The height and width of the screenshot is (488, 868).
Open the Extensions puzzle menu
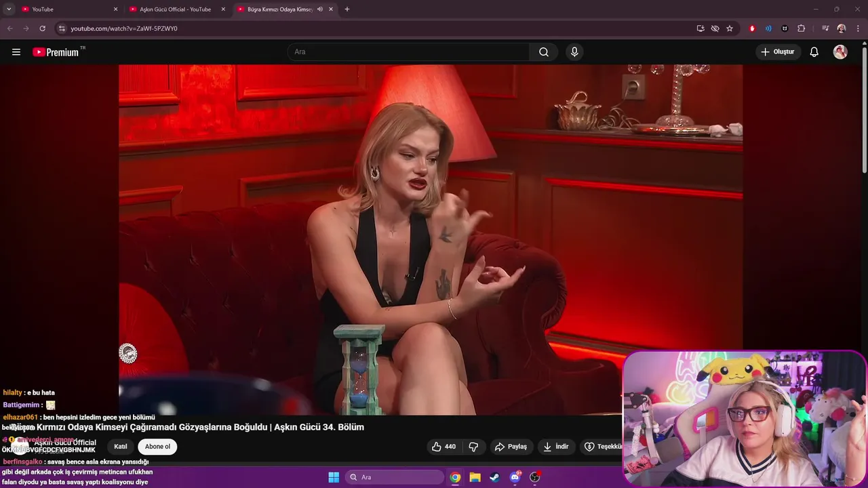802,28
